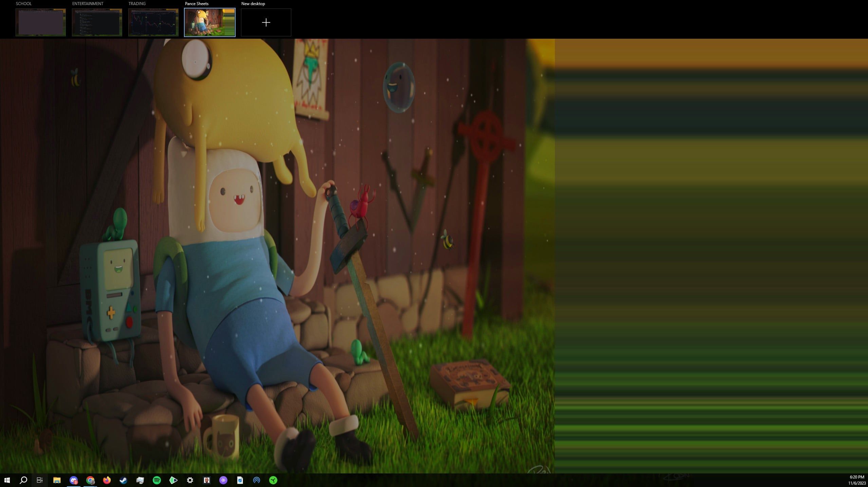Launch Steam from the taskbar
The height and width of the screenshot is (487, 868).
123,480
